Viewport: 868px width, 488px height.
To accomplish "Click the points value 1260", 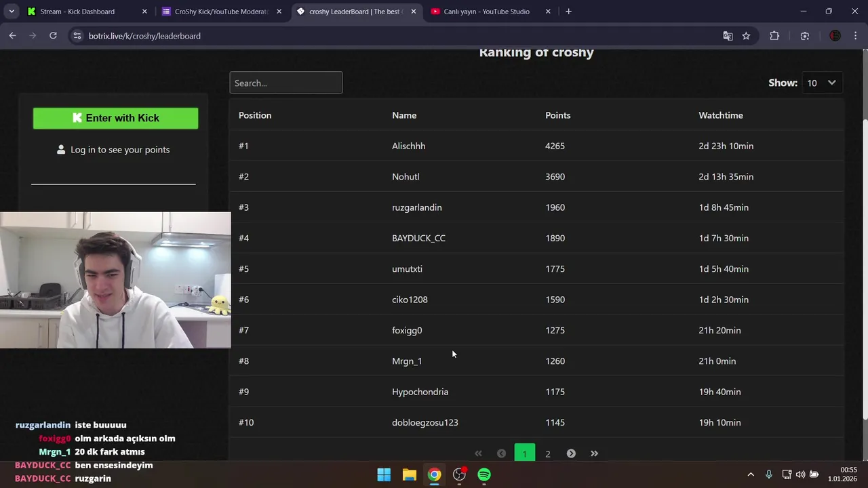I will pyautogui.click(x=555, y=361).
